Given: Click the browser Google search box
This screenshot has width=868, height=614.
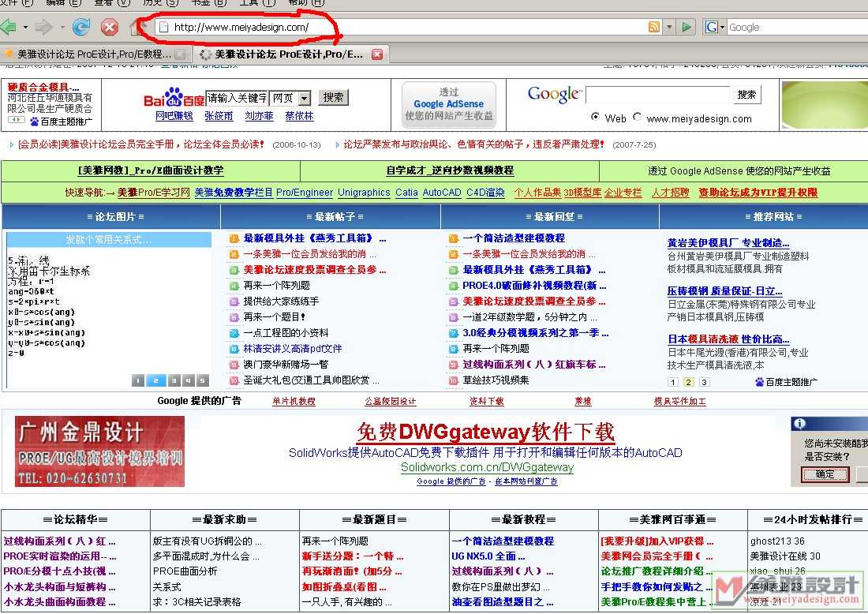Looking at the screenshot, I should (x=797, y=27).
